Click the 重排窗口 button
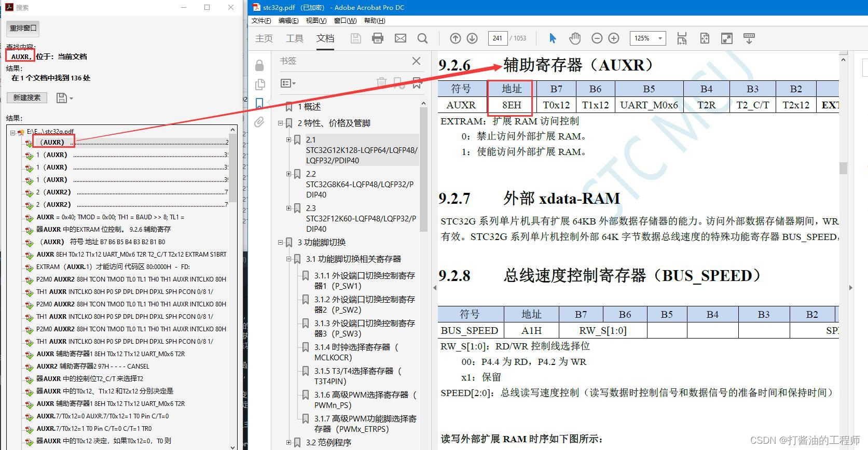The height and width of the screenshot is (450, 868). [23, 28]
